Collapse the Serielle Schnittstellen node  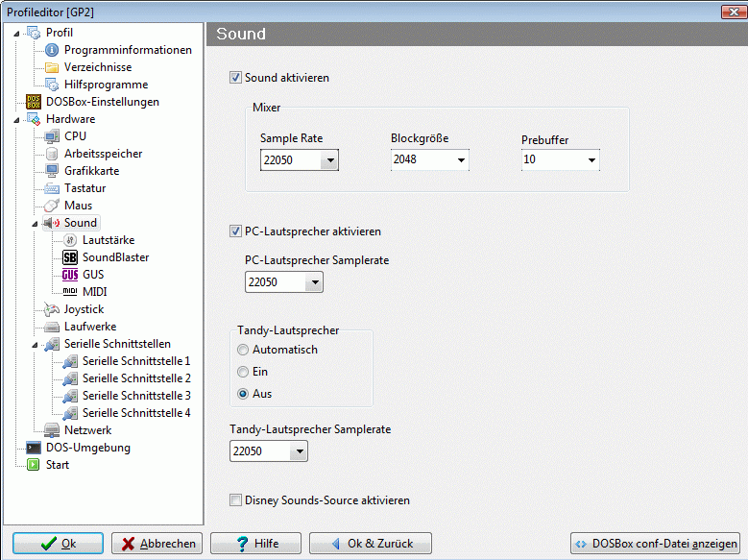pyautogui.click(x=35, y=345)
